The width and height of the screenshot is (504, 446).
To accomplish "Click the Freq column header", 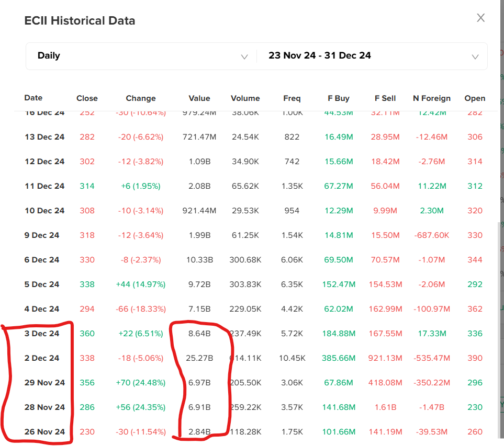I will [x=292, y=98].
